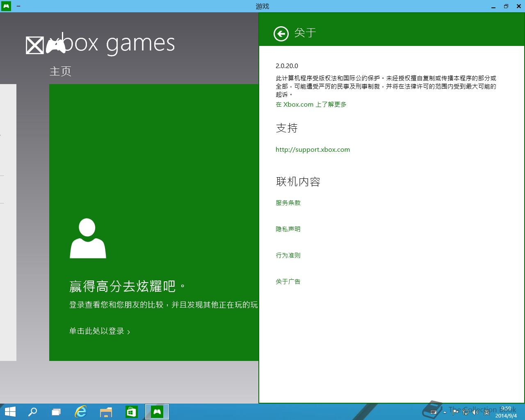Open the 服务条款 link
Viewport: 525px width, 420px height.
288,203
